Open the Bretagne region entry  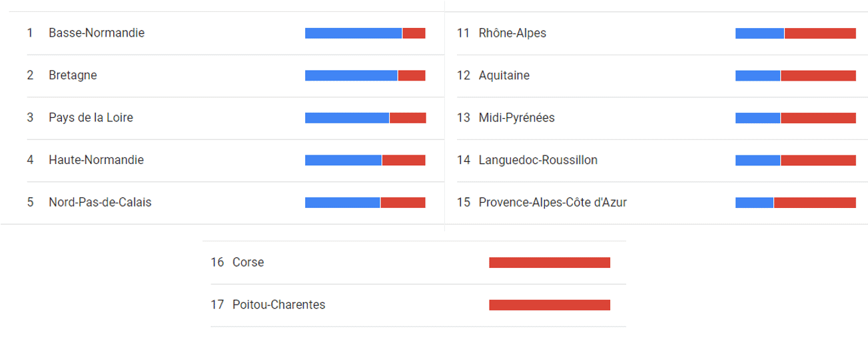coord(226,75)
